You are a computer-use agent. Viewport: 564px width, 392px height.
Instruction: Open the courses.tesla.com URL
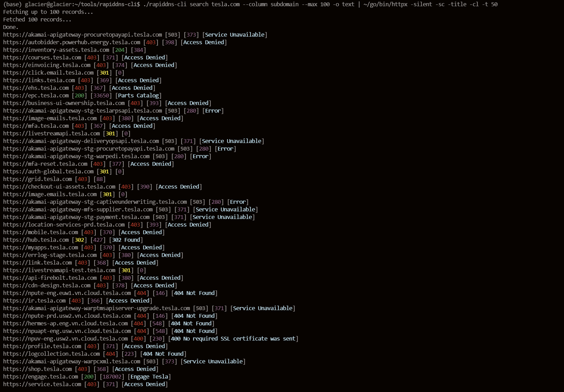[x=42, y=57]
